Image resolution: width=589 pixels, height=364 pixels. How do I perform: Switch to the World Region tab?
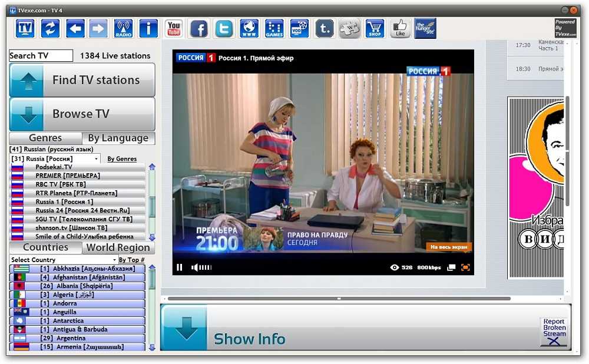click(x=118, y=247)
